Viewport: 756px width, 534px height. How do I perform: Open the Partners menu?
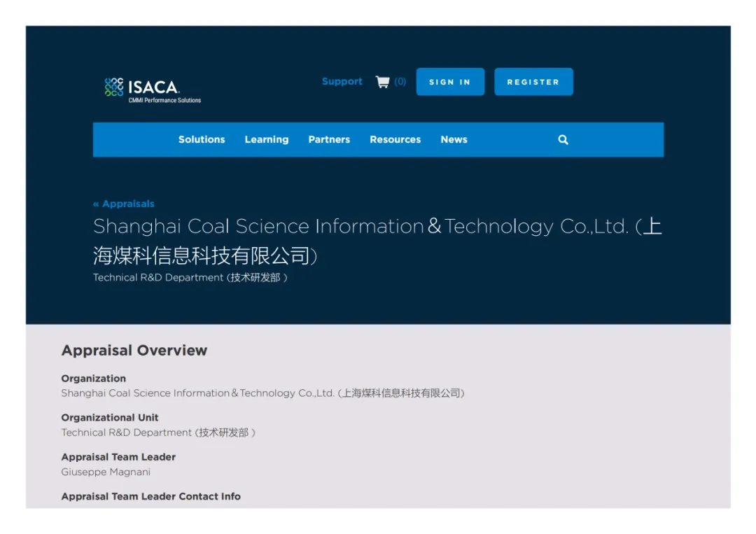(x=329, y=140)
